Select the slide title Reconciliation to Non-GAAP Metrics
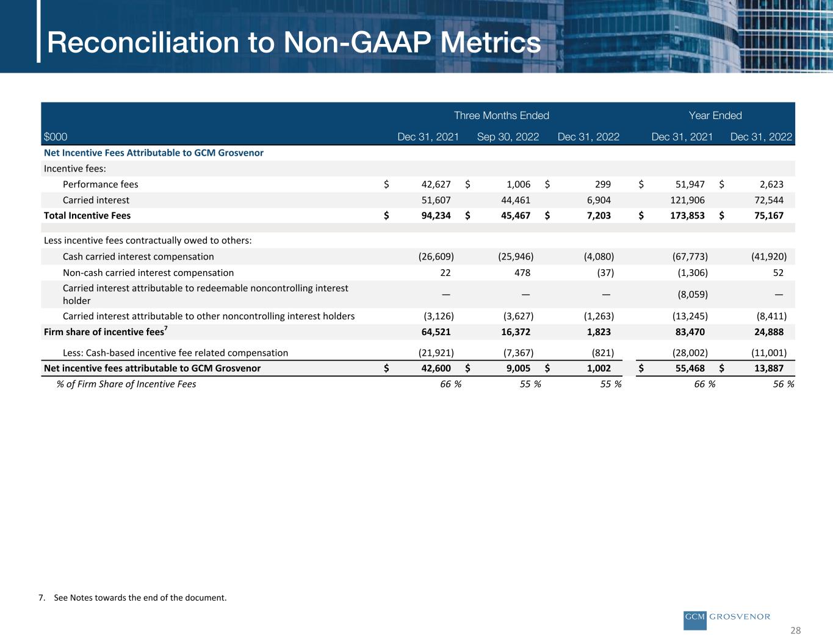The width and height of the screenshot is (833, 644). [x=294, y=43]
